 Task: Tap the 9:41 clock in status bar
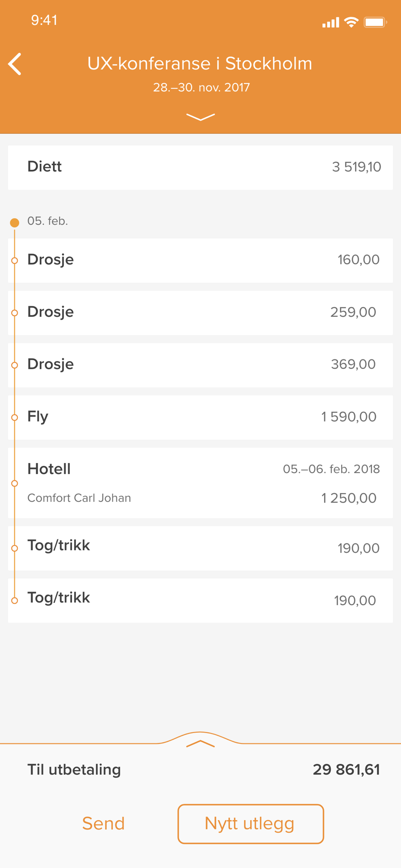tap(44, 20)
